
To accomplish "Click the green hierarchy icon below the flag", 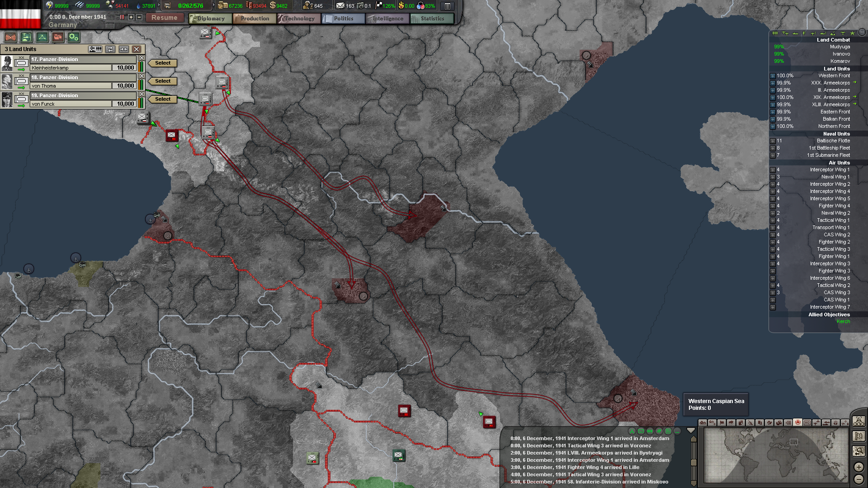I will [x=26, y=38].
